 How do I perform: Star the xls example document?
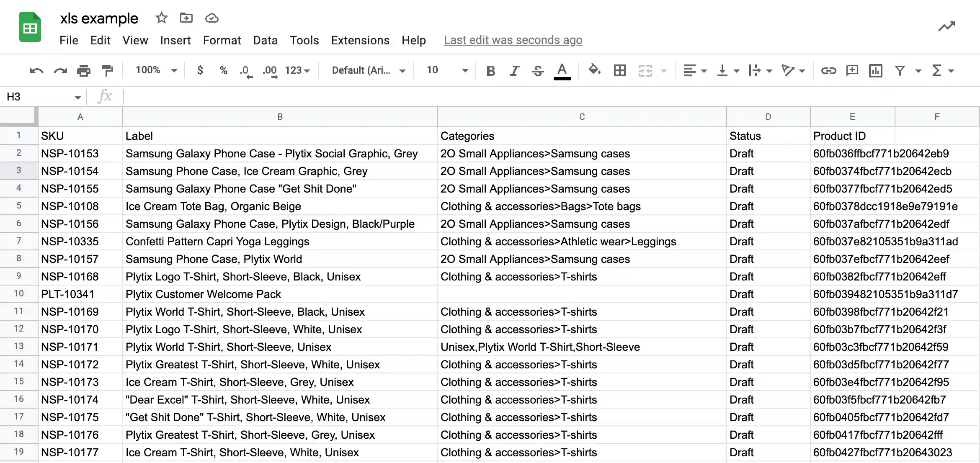coord(161,18)
